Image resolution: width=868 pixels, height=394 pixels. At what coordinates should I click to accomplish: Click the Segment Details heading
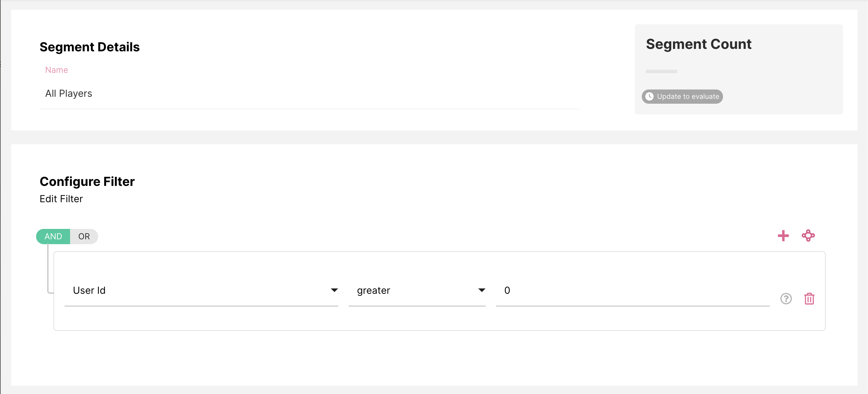[x=90, y=47]
